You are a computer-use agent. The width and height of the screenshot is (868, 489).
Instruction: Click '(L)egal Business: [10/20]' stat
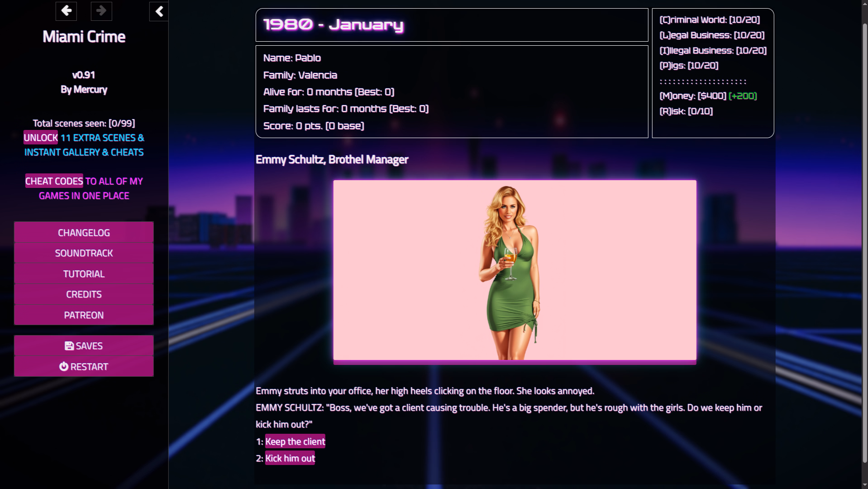click(712, 35)
